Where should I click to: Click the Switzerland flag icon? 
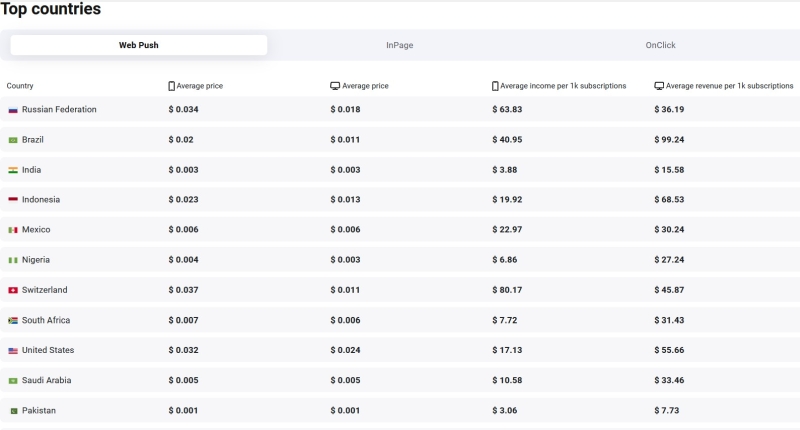(x=13, y=290)
